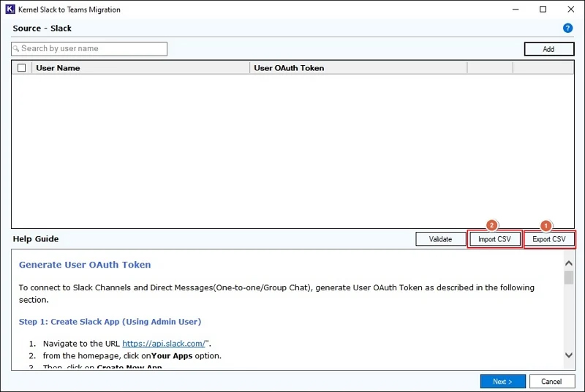Tick the select-all checkbox beside User Name
The height and width of the screenshot is (392, 585).
(22, 68)
